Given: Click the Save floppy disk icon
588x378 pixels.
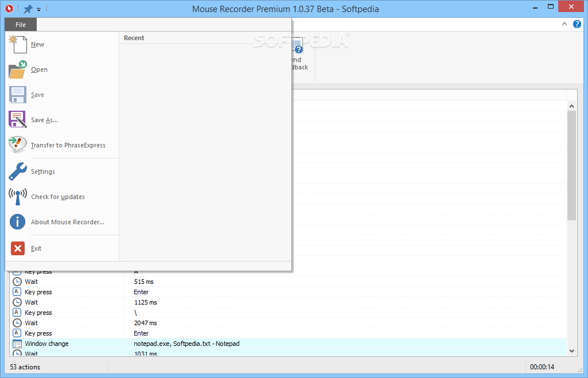Looking at the screenshot, I should (x=18, y=95).
